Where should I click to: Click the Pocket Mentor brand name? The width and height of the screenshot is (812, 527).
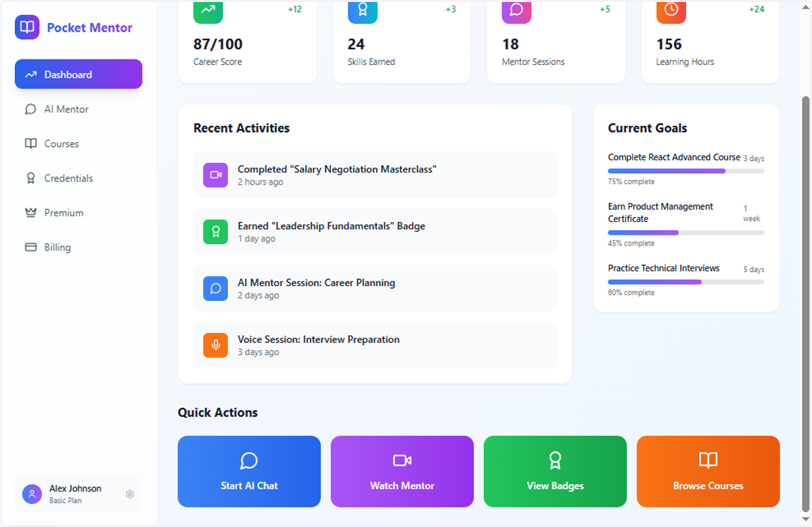coord(89,28)
